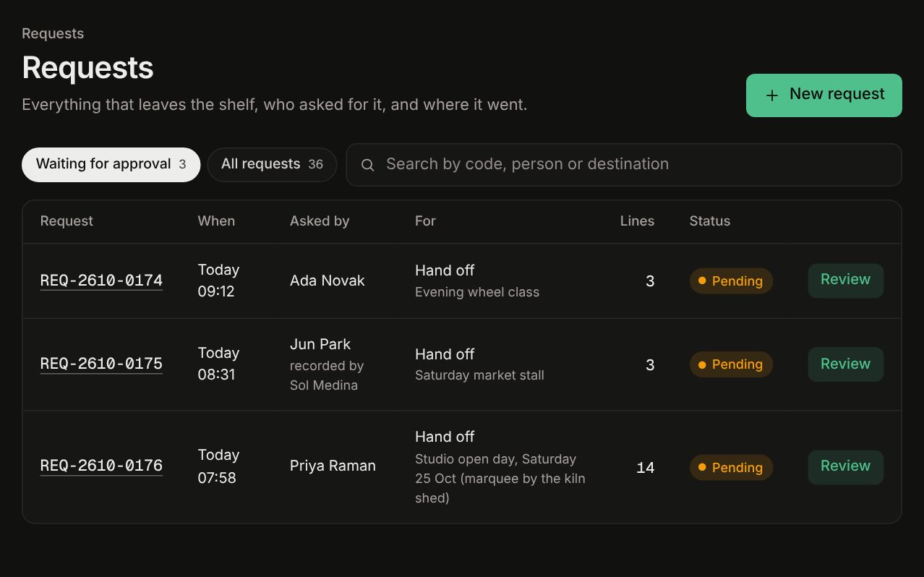Click the Requests breadcrumb
This screenshot has height=577, width=924.
coord(53,33)
